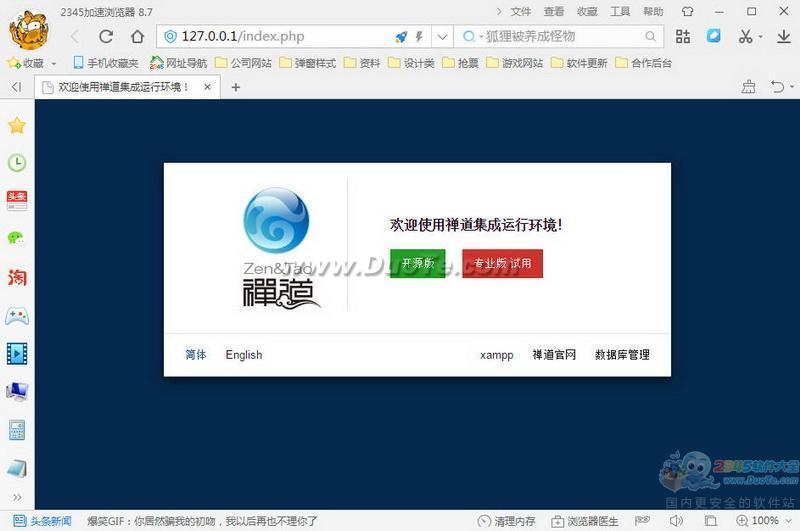The height and width of the screenshot is (531, 800).
Task: Click the undo closed tab icon
Action: 777,87
